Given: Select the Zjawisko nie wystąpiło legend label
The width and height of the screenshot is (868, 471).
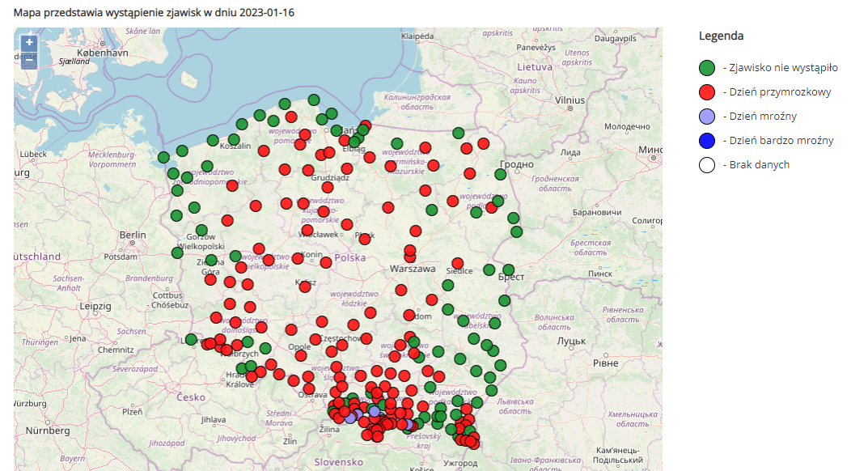Looking at the screenshot, I should [x=783, y=68].
